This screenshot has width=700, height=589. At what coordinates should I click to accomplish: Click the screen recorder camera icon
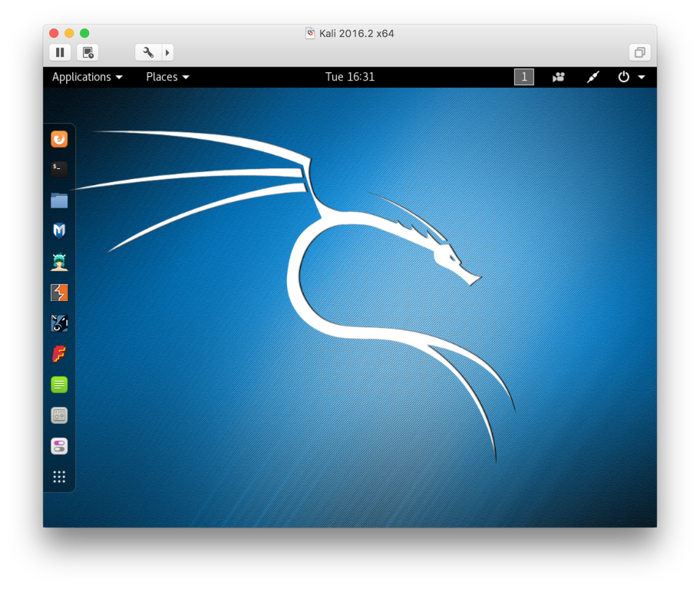point(558,77)
